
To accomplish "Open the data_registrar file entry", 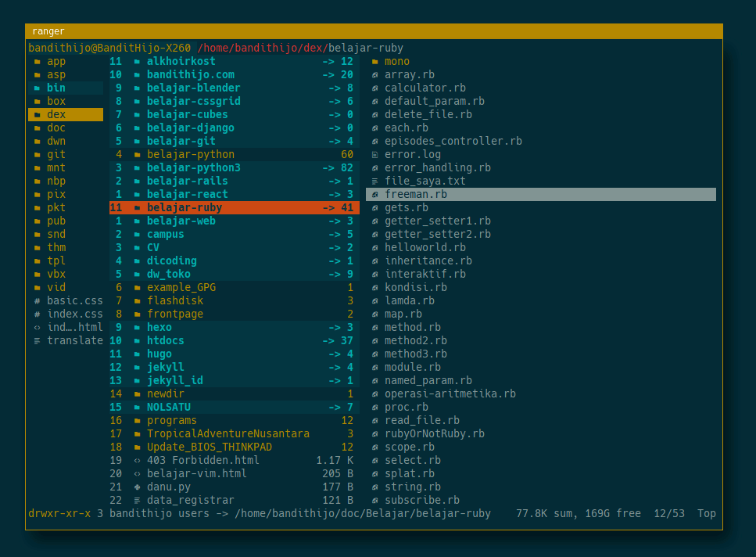I will pyautogui.click(x=190, y=501).
